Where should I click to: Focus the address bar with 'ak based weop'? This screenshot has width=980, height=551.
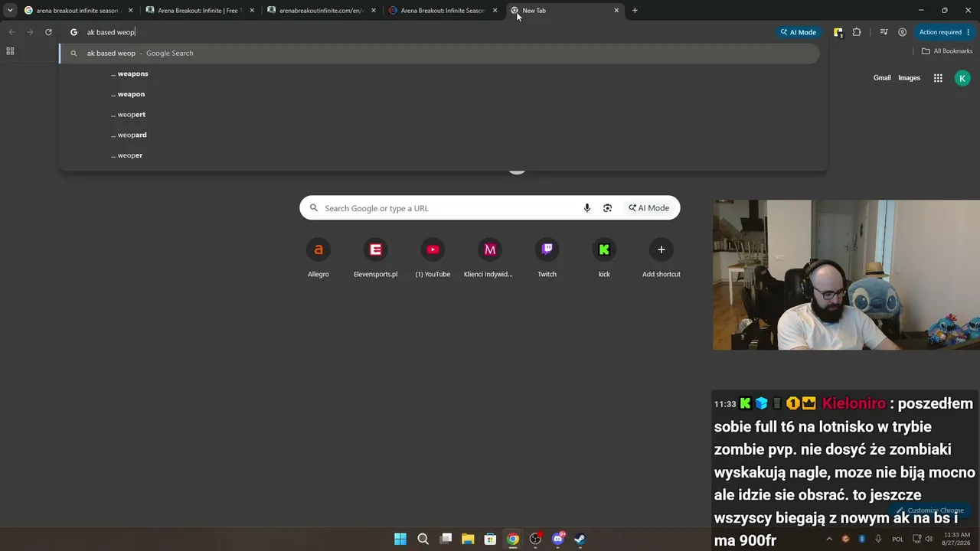tap(417, 32)
